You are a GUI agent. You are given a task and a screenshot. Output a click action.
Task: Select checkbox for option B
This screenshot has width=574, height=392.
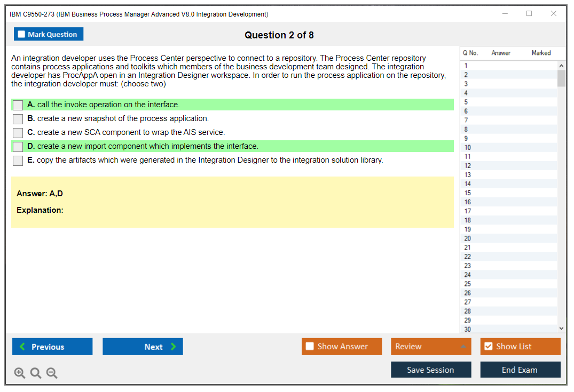tap(18, 119)
